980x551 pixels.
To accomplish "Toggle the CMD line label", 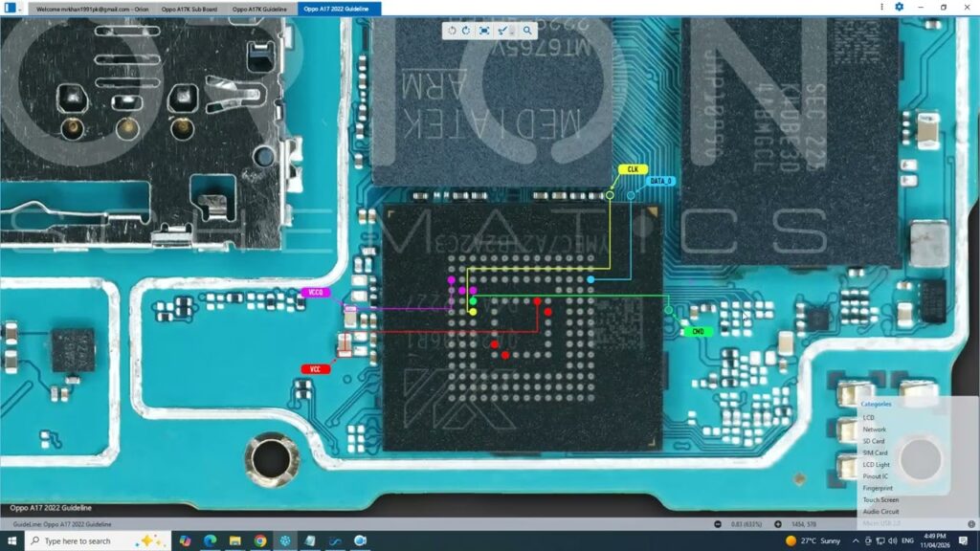I will click(x=698, y=330).
